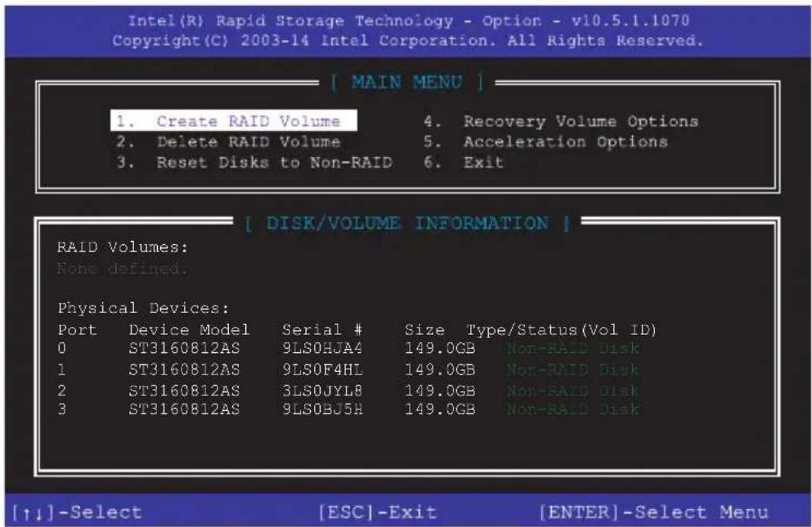The image size is (812, 527).
Task: Open Recovery Volume Options
Action: click(x=561, y=122)
